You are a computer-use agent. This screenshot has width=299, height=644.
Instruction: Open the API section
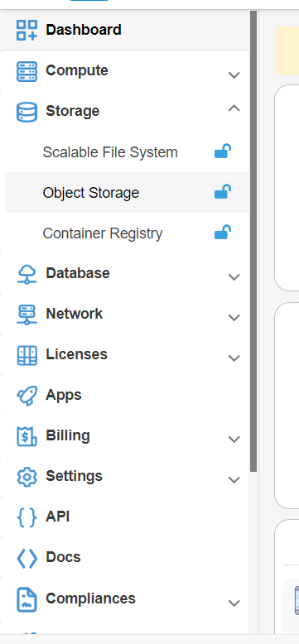[x=57, y=517]
